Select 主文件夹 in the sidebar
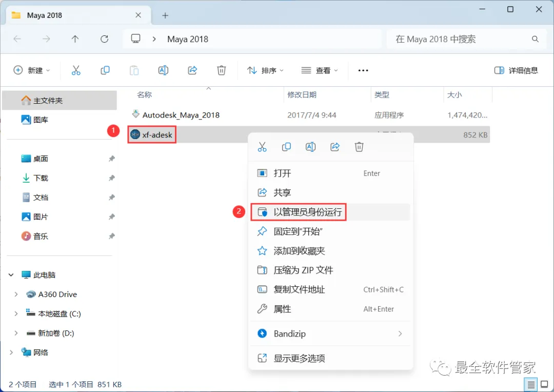 click(x=60, y=101)
